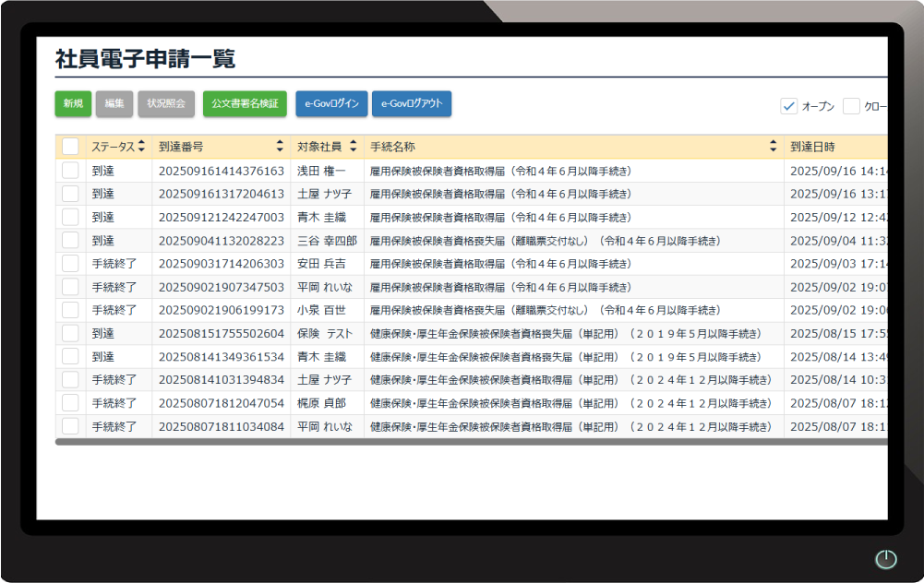Select the checkbox for 梶原 貞郎 row
Viewport: 924px width, 583px height.
[70, 403]
